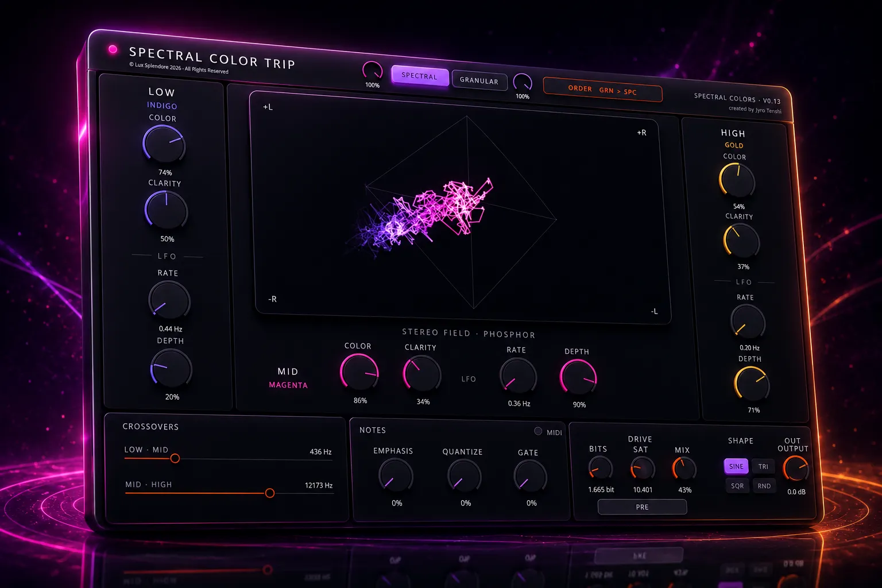
Task: Click the 1.665 bit value
Action: tap(601, 490)
